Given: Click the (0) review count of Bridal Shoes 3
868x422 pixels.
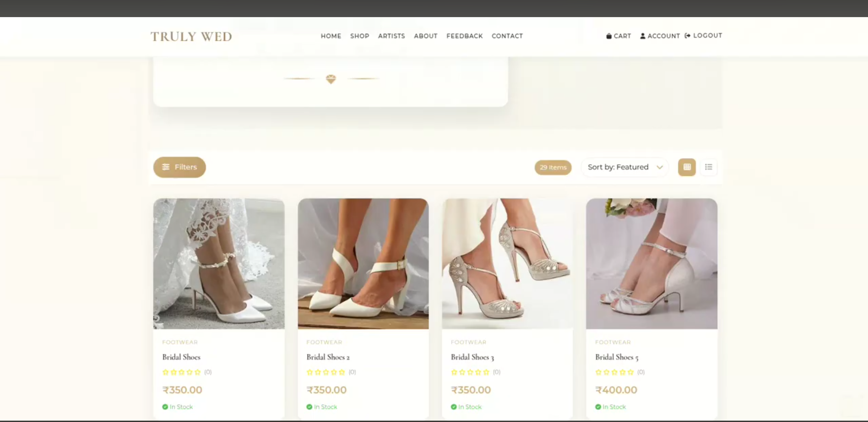Looking at the screenshot, I should point(496,372).
